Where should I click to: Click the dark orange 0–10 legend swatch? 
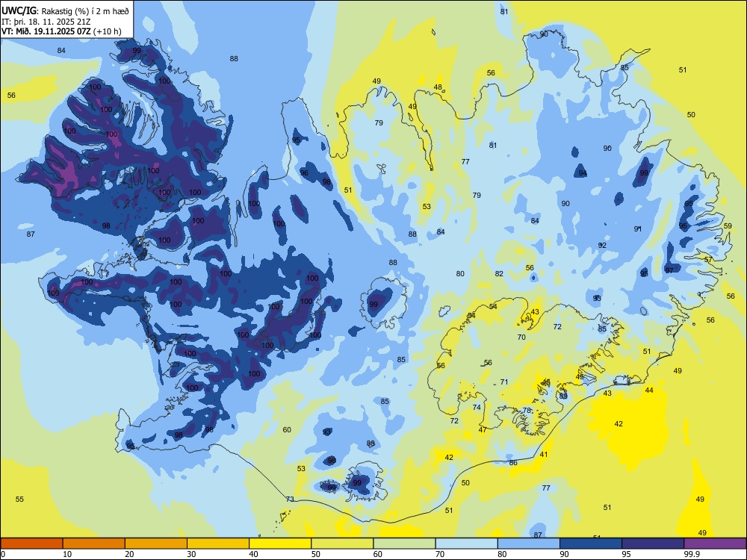[31, 544]
